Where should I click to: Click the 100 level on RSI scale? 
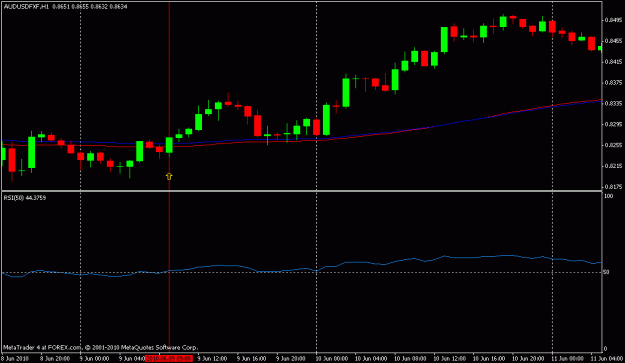click(x=609, y=196)
